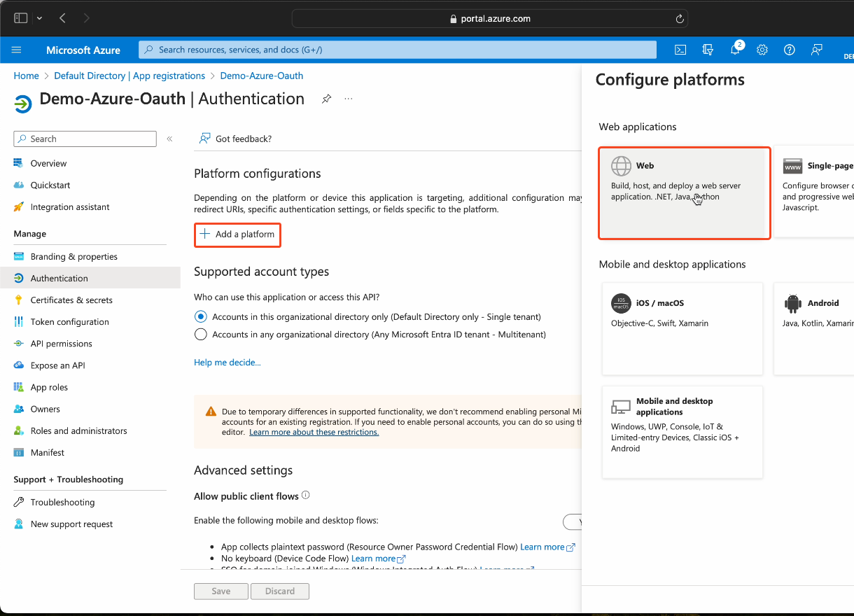The height and width of the screenshot is (616, 854).
Task: Click the help question mark icon
Action: click(790, 50)
